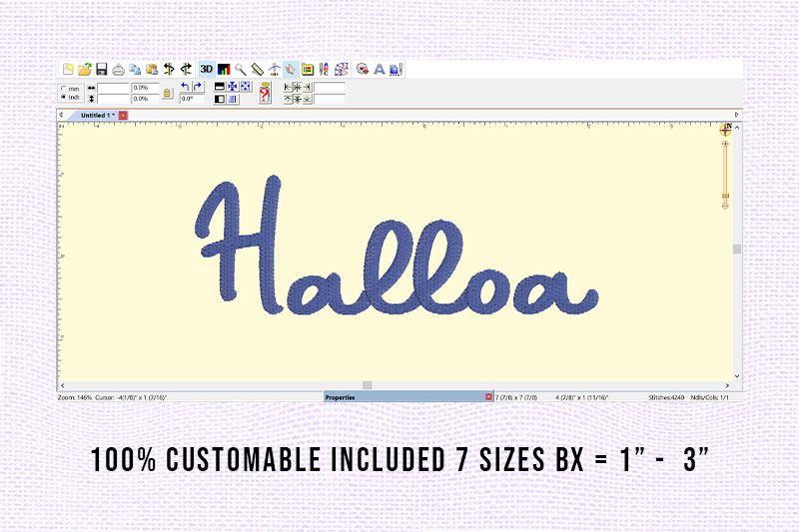The width and height of the screenshot is (799, 532).
Task: Open an existing design with folder icon
Action: coord(85,69)
